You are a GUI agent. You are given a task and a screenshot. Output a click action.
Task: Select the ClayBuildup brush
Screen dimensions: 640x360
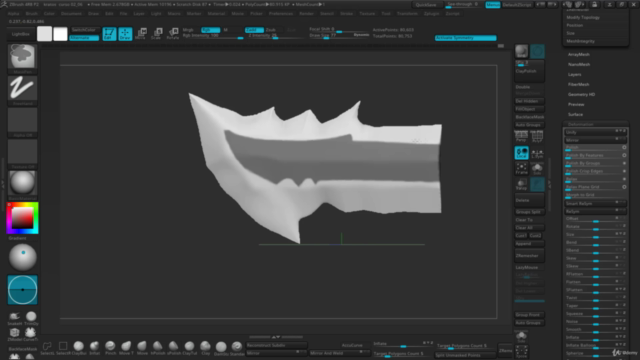click(79, 348)
